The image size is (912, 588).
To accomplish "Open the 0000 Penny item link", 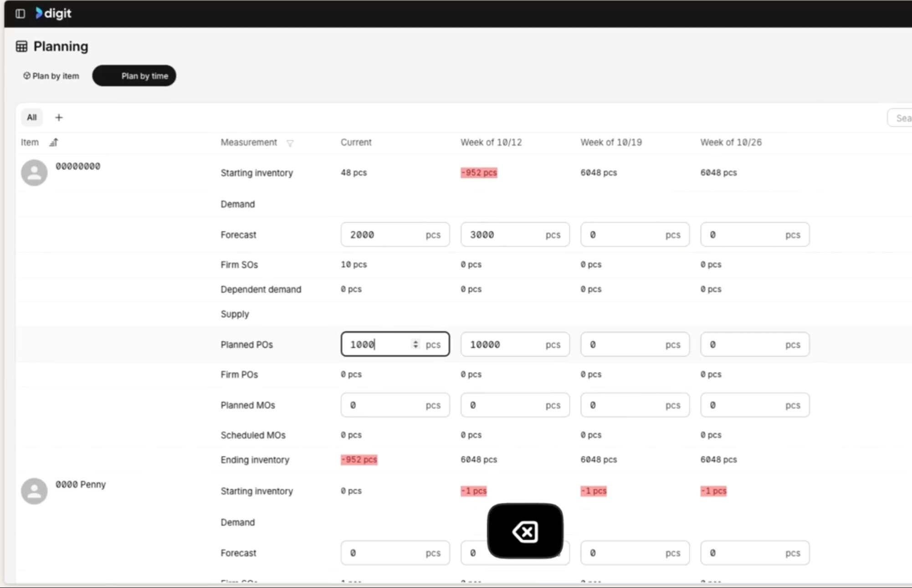I will coord(81,485).
